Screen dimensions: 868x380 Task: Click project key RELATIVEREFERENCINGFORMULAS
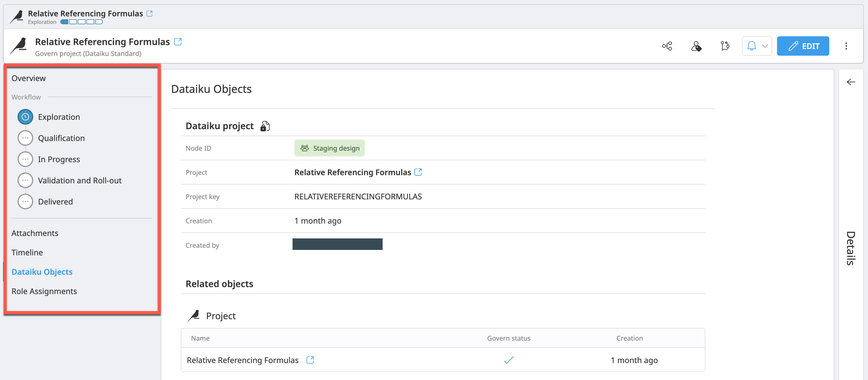(358, 197)
